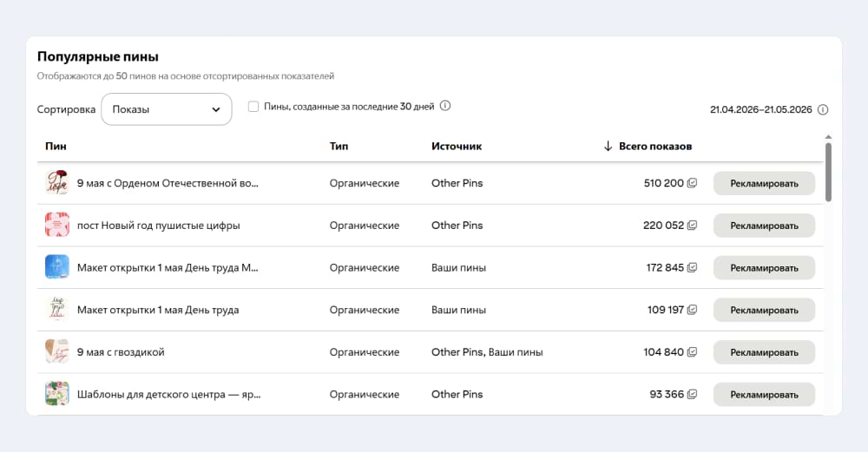Open thumbnail of Шаблоны для детского центра pin
Screen dimensions: 868x452
57,394
